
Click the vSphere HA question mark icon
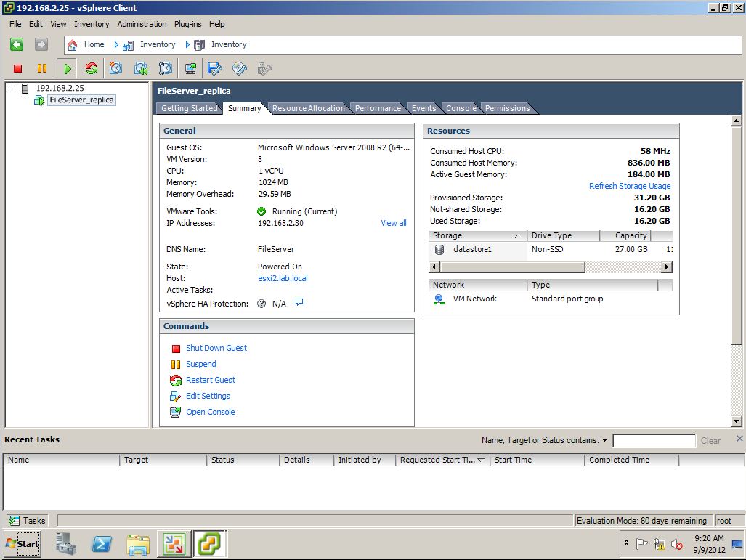[261, 304]
